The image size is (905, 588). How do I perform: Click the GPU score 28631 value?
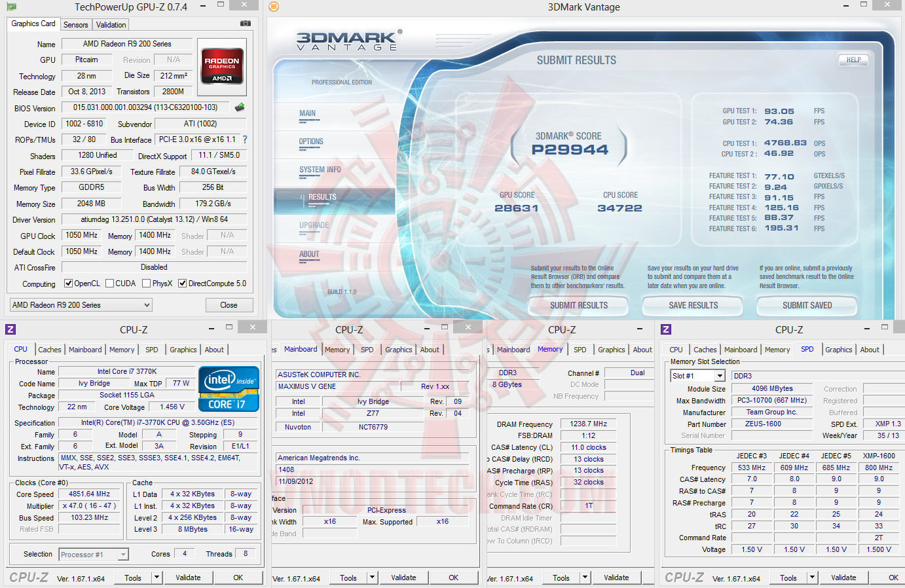coord(516,208)
